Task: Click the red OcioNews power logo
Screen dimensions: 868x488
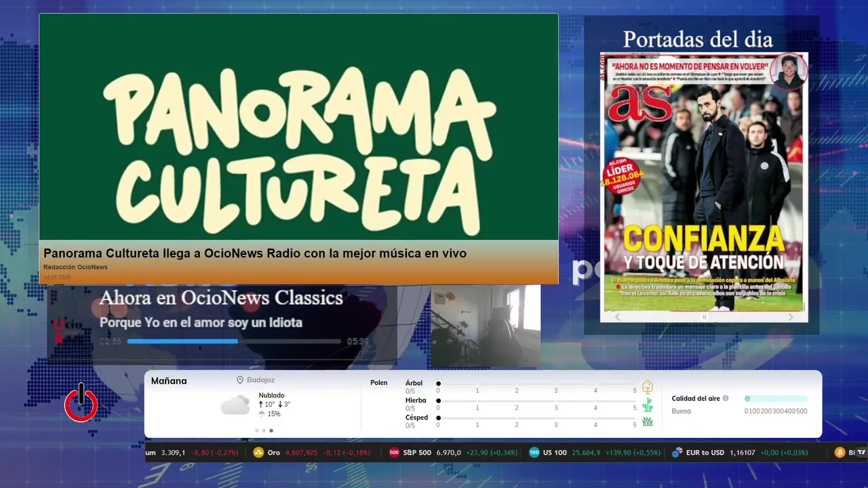Action: click(x=81, y=403)
